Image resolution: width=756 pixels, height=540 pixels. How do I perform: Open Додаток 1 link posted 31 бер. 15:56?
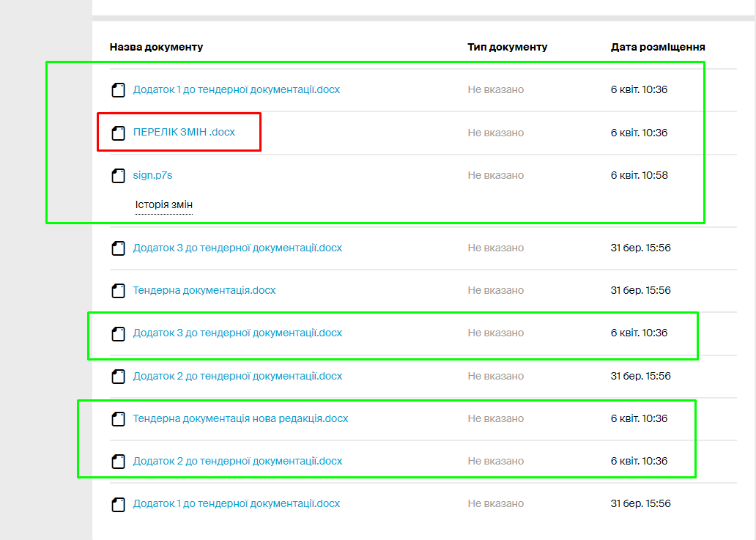[236, 503]
